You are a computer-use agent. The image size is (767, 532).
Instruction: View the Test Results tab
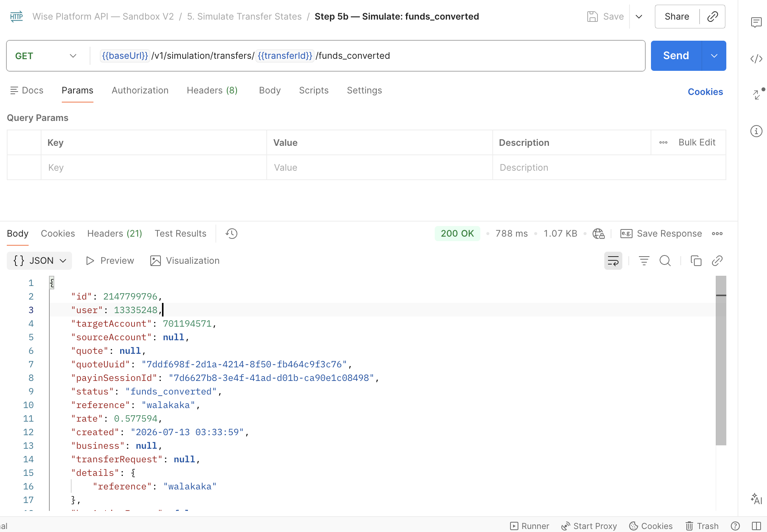tap(180, 234)
